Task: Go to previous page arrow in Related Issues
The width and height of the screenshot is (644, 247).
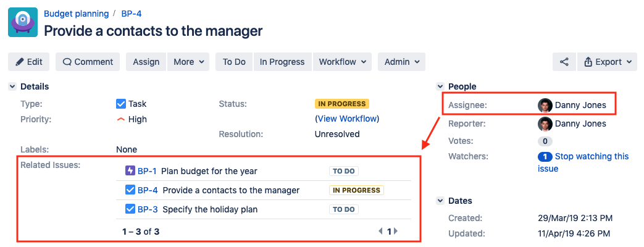Action: pos(381,232)
